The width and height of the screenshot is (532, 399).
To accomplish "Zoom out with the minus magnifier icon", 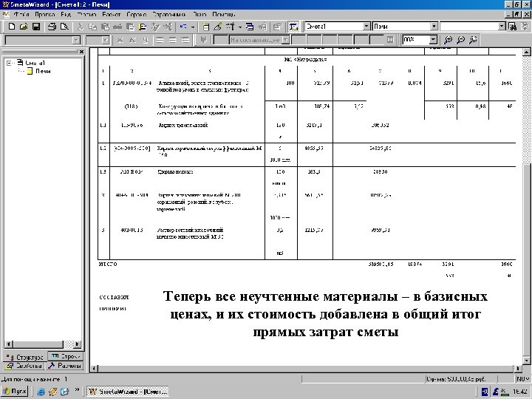I will (x=460, y=40).
